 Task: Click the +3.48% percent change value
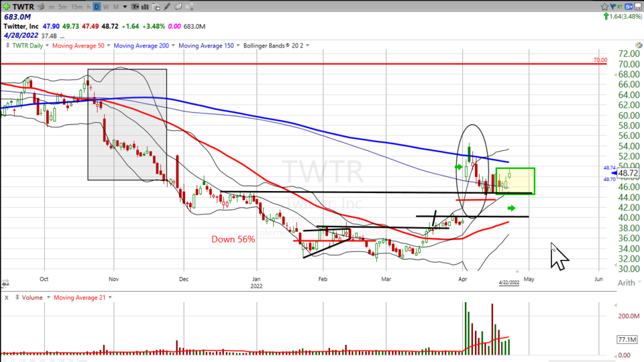[x=154, y=26]
